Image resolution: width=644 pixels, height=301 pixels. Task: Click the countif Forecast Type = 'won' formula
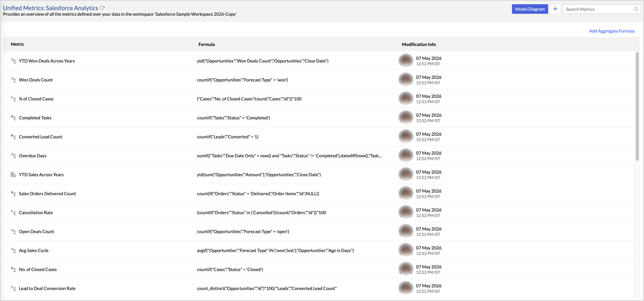[x=242, y=80]
